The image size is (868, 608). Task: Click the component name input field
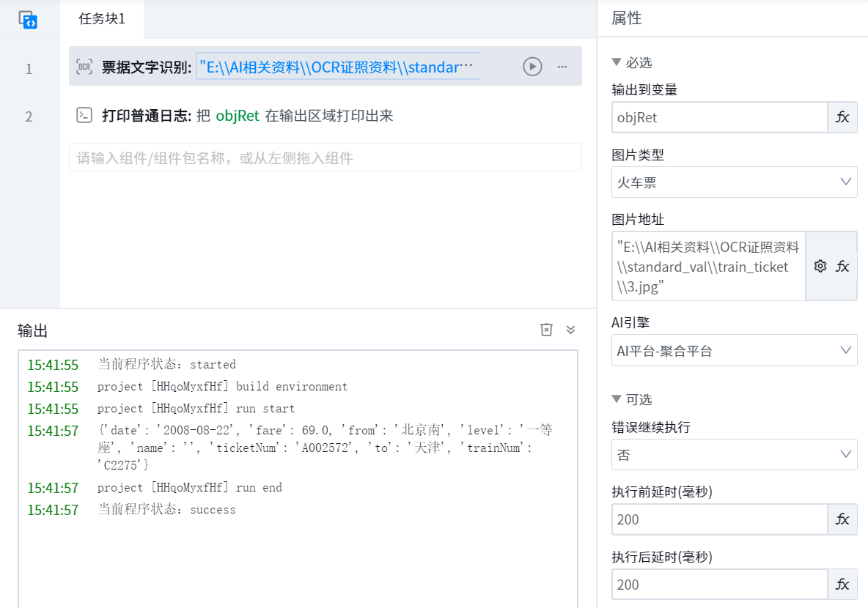325,157
